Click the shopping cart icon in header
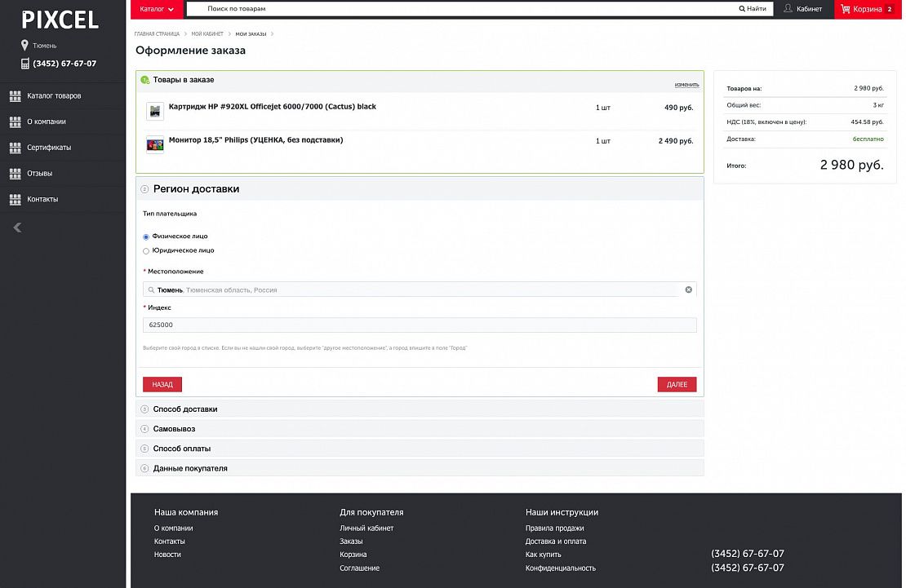The height and width of the screenshot is (588, 906). [846, 9]
